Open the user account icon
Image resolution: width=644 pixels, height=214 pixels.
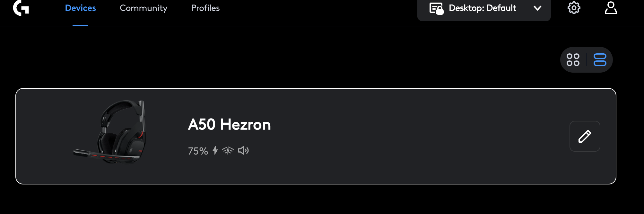click(x=611, y=8)
